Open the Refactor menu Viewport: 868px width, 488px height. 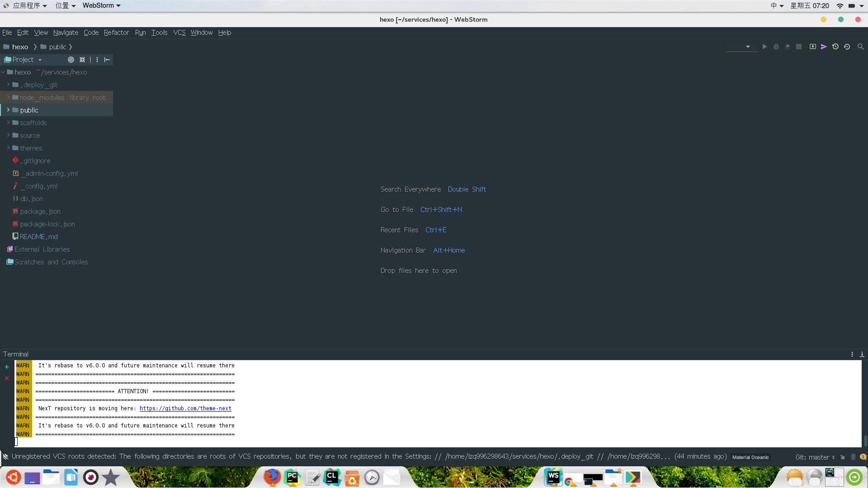tap(116, 33)
